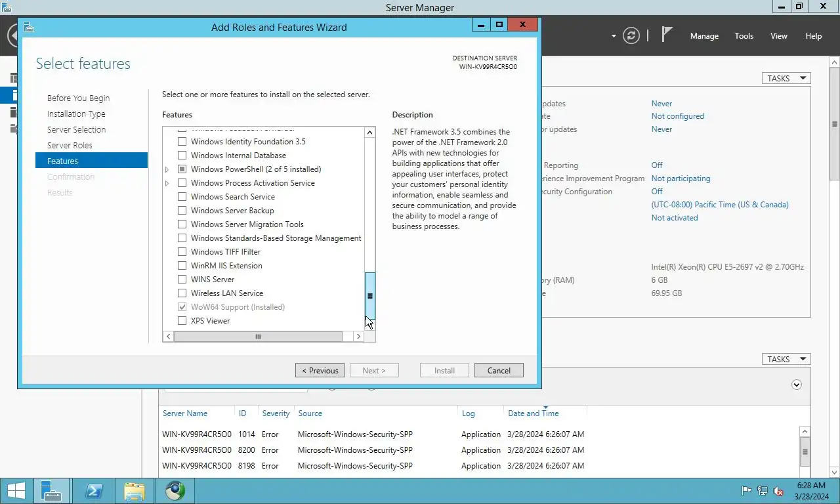This screenshot has height=504, width=840.
Task: Check Windows Server Backup feature
Action: point(182,211)
